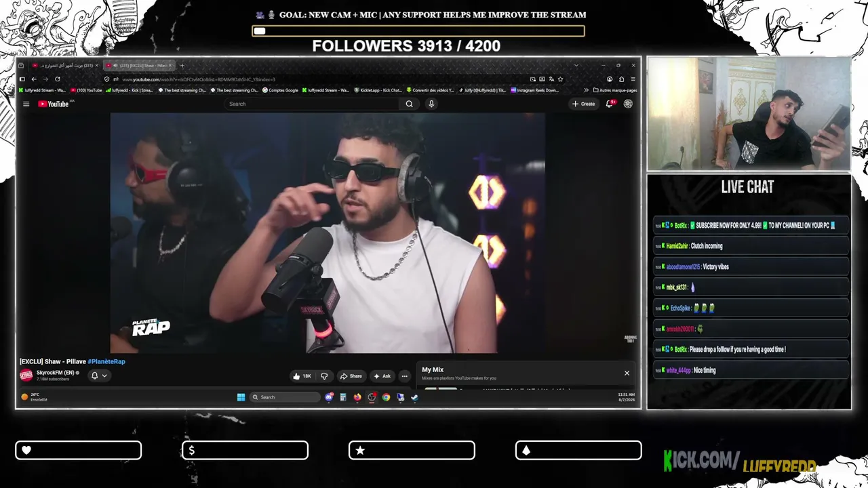868x488 pixels.
Task: Click the "FOLLOWERS 3913 / 4200" counter text
Action: click(406, 46)
